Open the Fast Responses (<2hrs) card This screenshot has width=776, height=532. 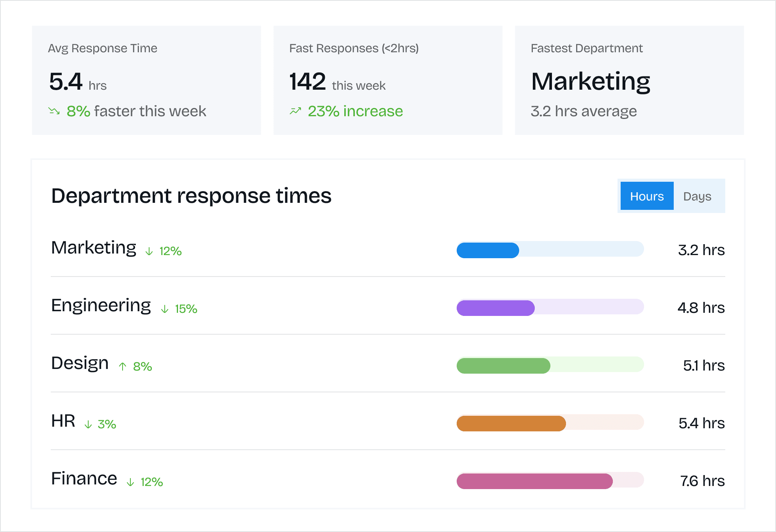[x=388, y=80]
